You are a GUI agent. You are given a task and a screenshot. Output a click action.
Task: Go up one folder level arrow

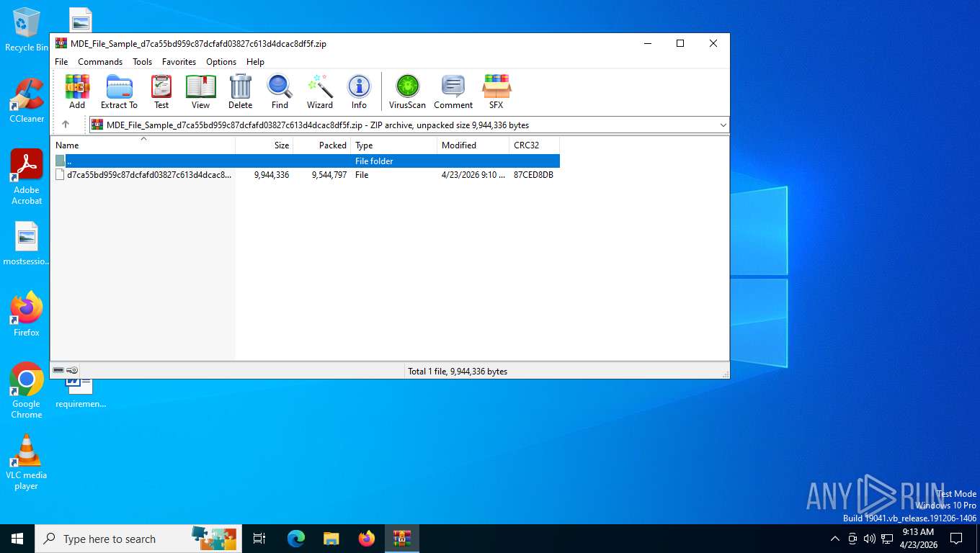(66, 125)
